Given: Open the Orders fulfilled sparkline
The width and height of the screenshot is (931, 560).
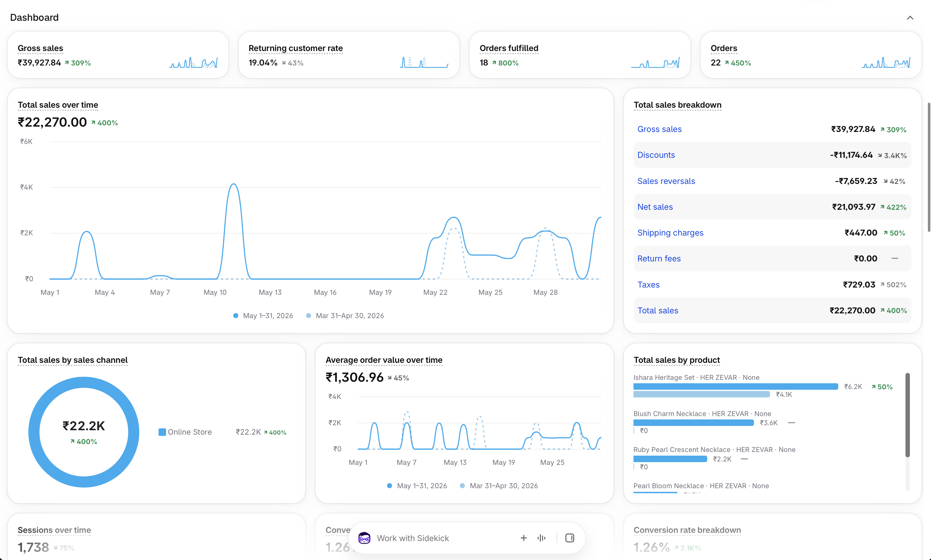Looking at the screenshot, I should [x=656, y=62].
